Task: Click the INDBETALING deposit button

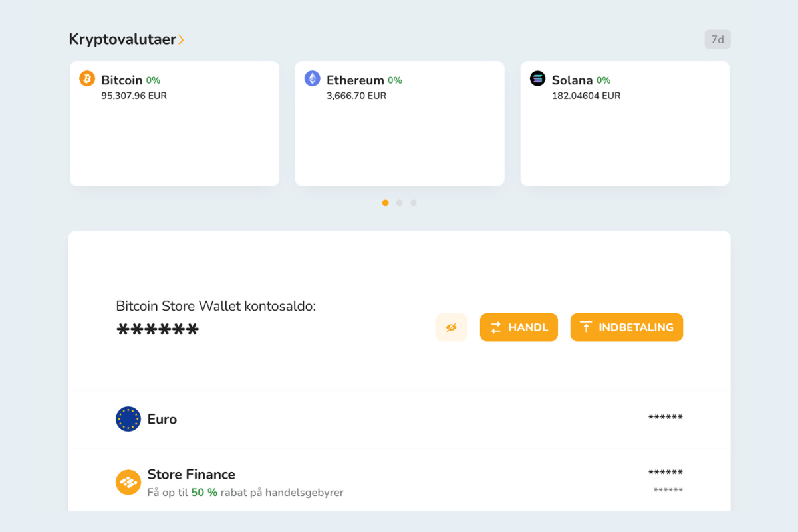Action: 626,327
